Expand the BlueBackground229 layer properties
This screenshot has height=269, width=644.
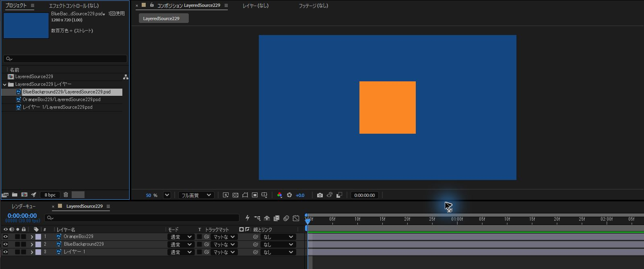(x=32, y=244)
